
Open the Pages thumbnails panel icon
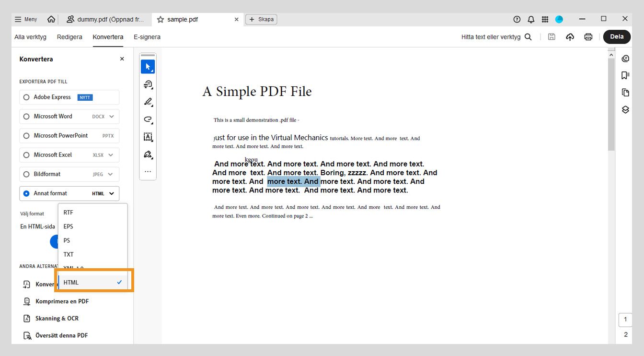tap(625, 93)
